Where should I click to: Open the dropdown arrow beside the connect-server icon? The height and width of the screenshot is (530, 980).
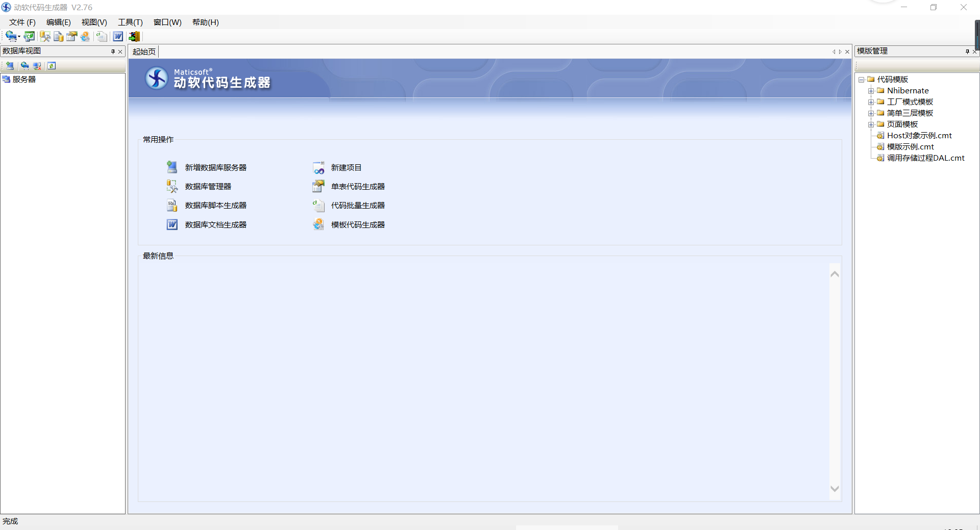19,37
